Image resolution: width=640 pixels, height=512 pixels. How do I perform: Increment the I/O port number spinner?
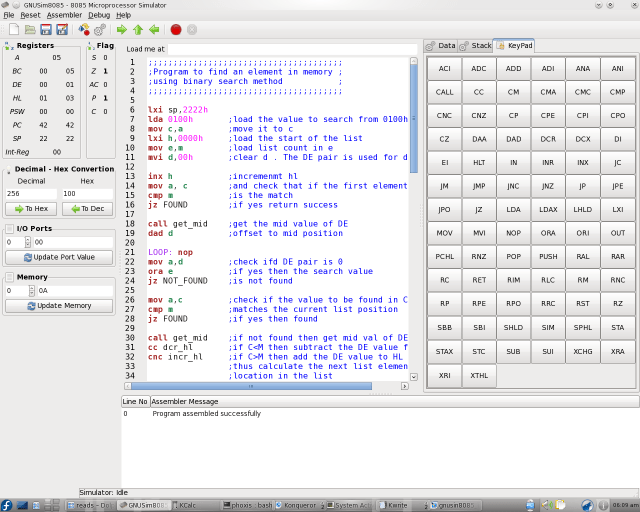(29, 239)
